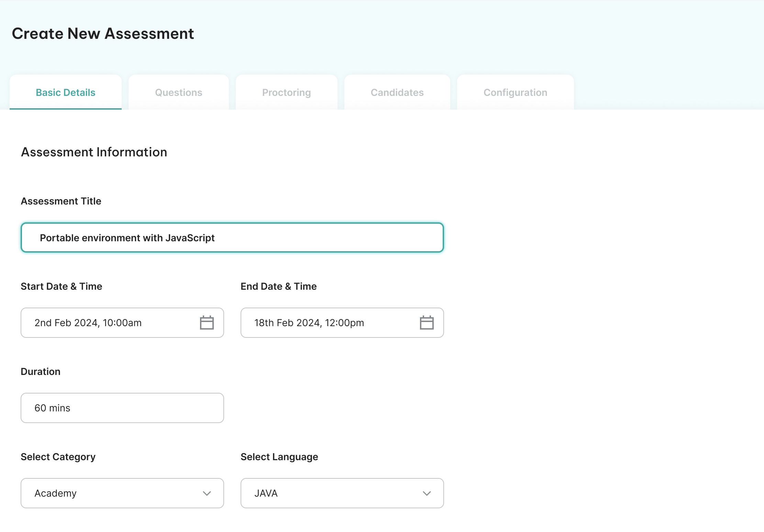Image resolution: width=764 pixels, height=532 pixels.
Task: Click the Assessment Title text field
Action: pos(232,237)
